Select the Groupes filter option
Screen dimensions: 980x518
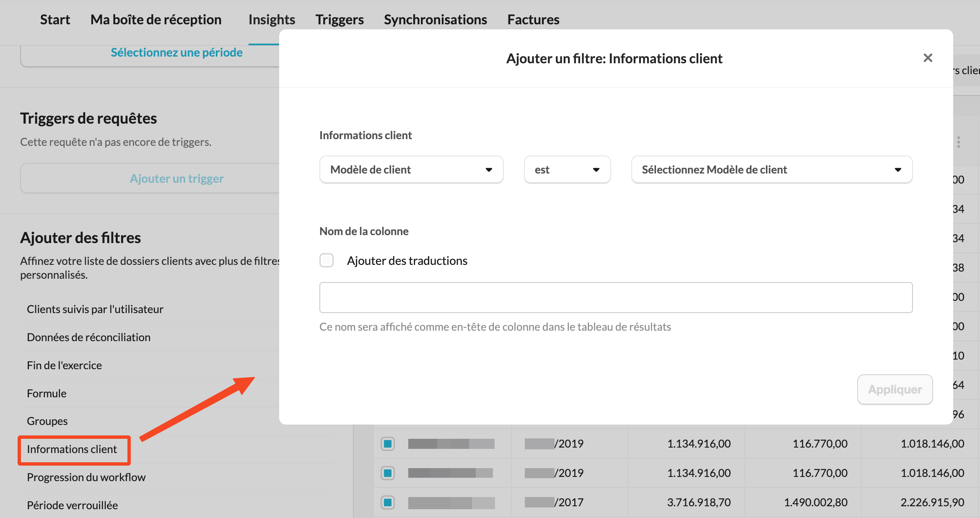tap(47, 421)
